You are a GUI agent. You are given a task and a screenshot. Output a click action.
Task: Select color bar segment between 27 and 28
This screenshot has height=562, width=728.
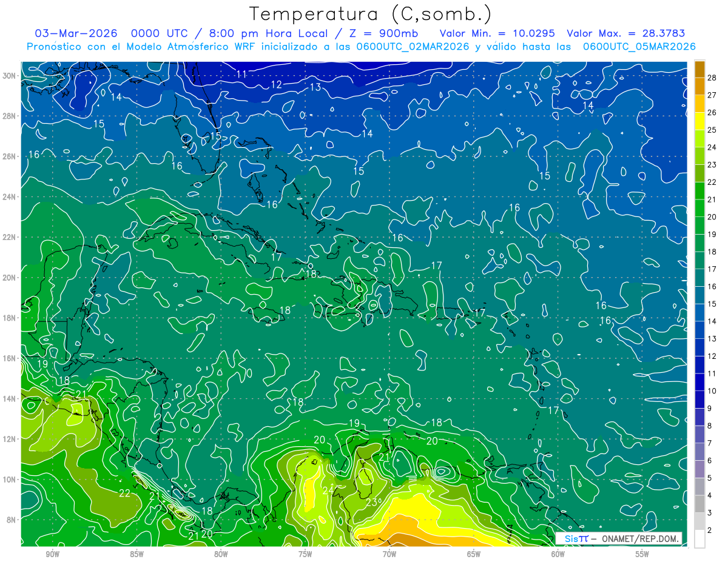pyautogui.click(x=699, y=86)
